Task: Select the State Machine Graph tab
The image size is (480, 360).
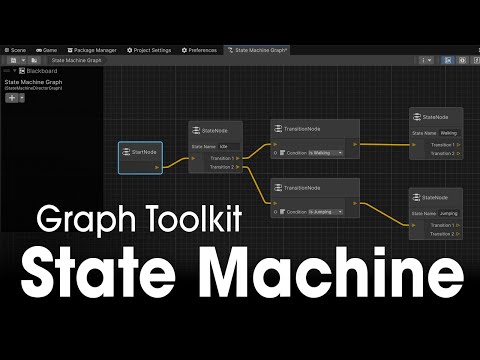Action: (x=257, y=50)
